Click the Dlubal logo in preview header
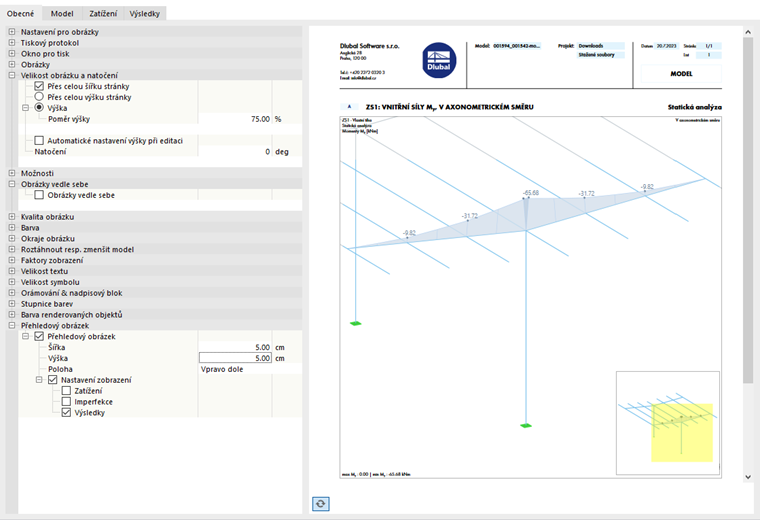 tap(439, 61)
